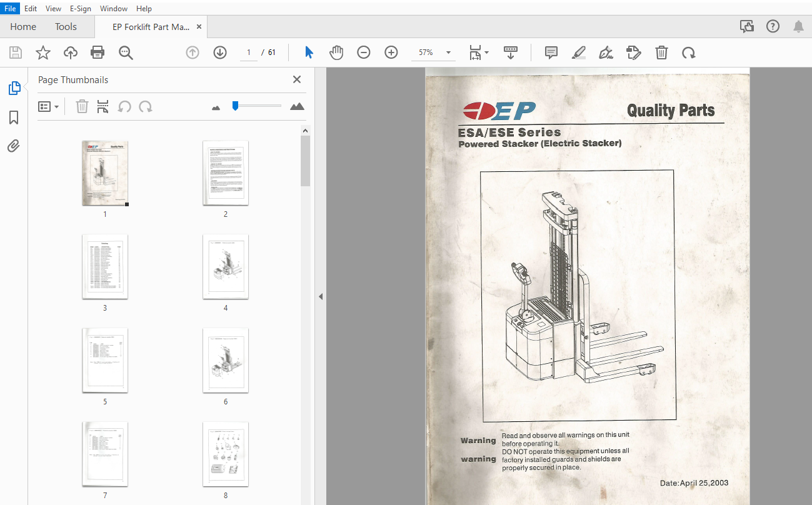The height and width of the screenshot is (505, 812).
Task: Click the thumbnails scrollbar up arrow
Action: point(306,131)
